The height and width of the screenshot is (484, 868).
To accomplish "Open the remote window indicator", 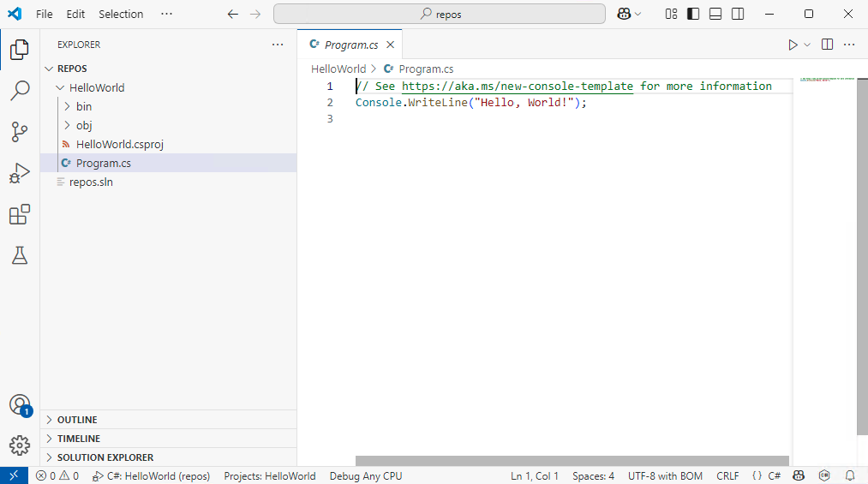I will coord(14,475).
